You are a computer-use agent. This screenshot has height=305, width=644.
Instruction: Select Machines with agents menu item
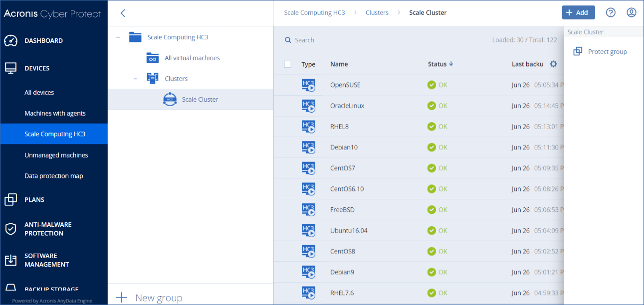[55, 114]
